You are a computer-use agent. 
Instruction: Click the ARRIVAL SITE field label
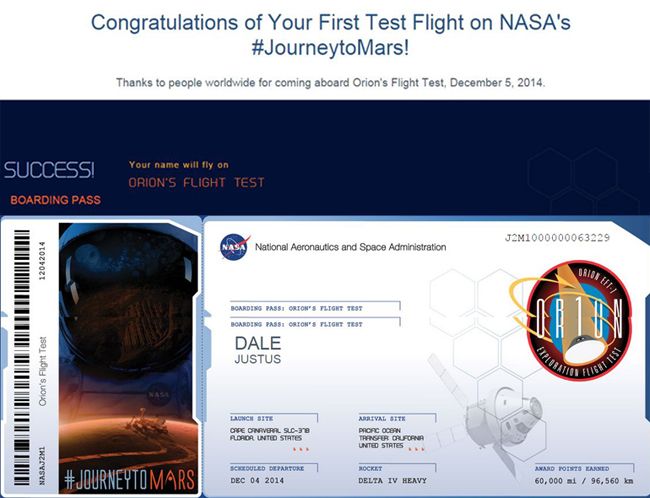point(382,419)
